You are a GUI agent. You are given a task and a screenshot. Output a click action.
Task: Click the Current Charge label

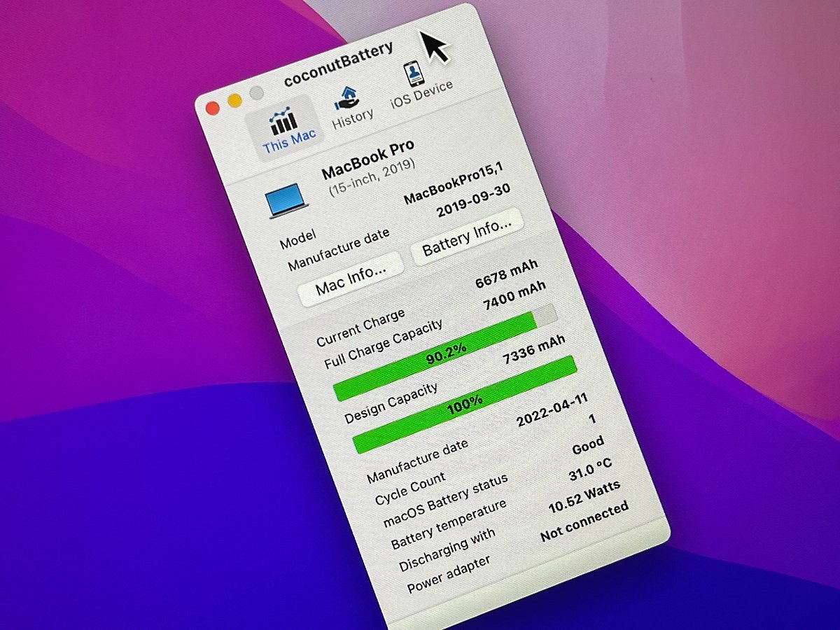click(x=360, y=328)
